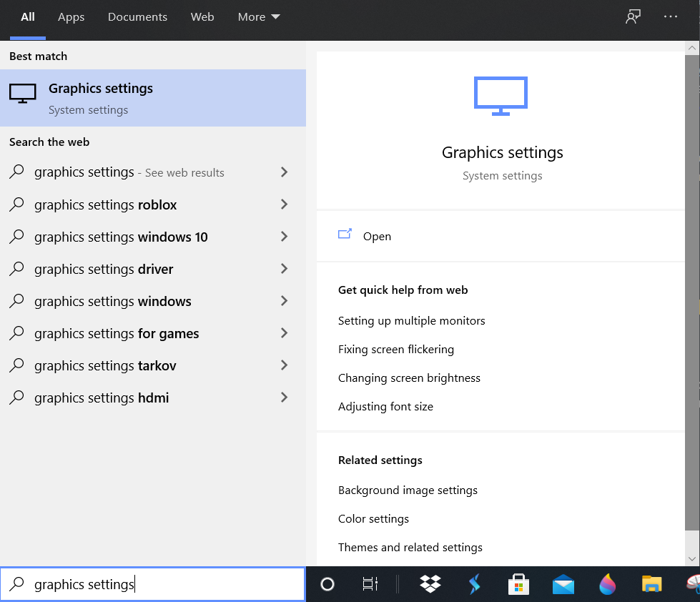700x602 pixels.
Task: Click the feedback icon in search header
Action: [x=633, y=17]
